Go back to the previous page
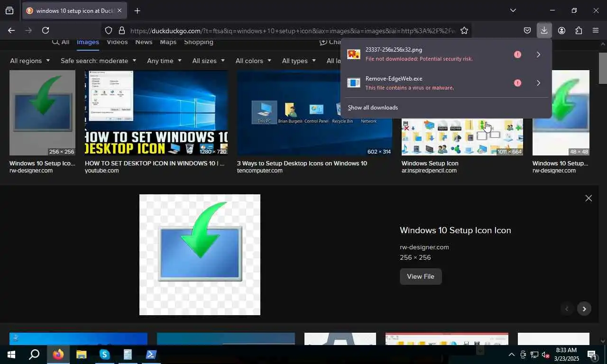 11,30
